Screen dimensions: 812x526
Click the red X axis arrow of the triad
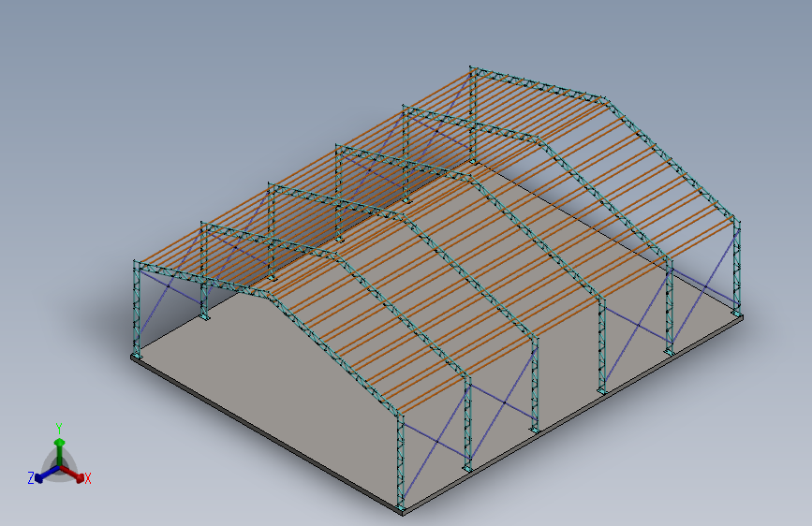point(72,474)
